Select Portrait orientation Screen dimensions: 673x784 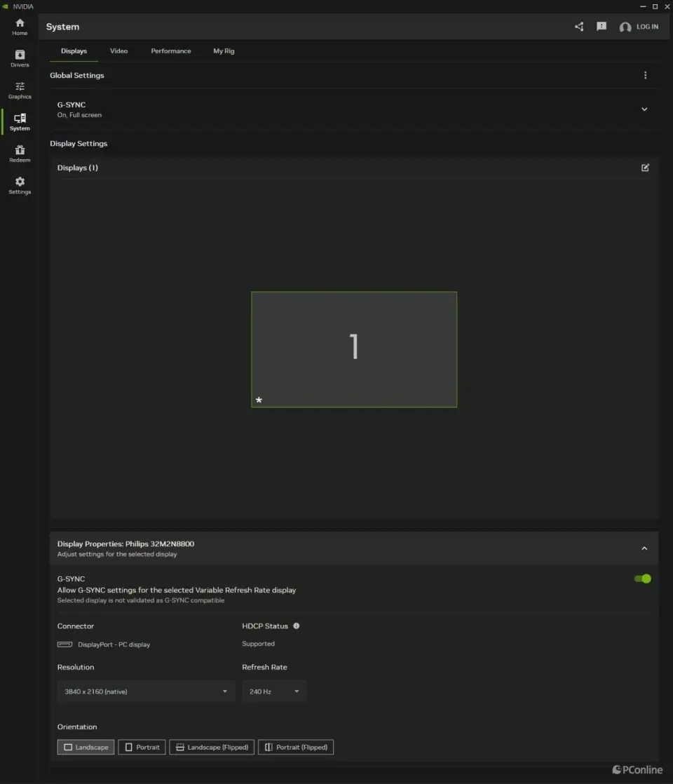[142, 747]
